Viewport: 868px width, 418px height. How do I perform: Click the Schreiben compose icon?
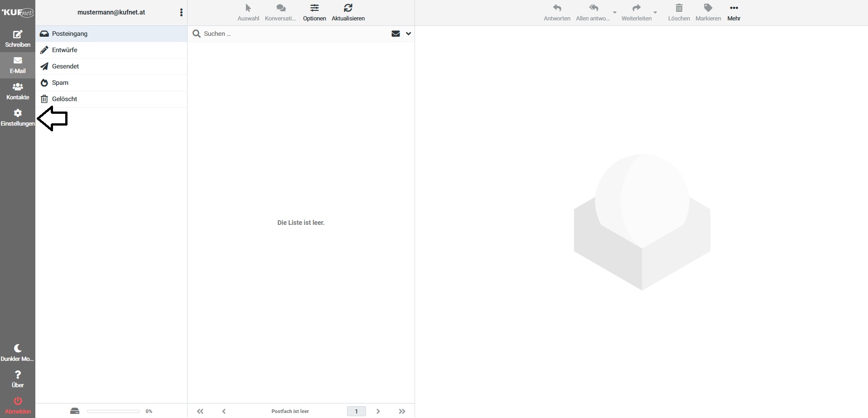point(18,35)
